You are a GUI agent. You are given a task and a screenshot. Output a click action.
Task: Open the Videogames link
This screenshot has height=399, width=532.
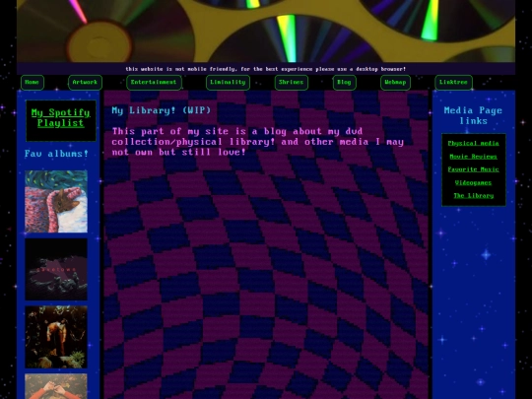click(473, 182)
